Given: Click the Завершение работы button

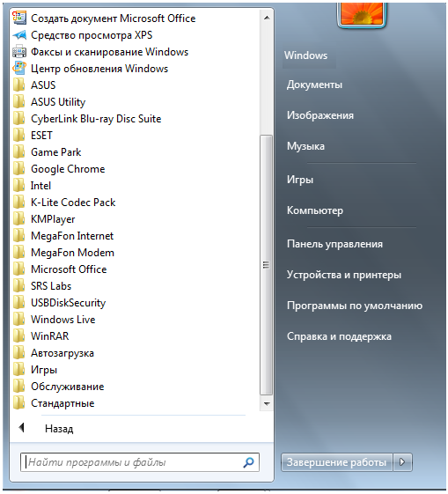Looking at the screenshot, I should [336, 462].
